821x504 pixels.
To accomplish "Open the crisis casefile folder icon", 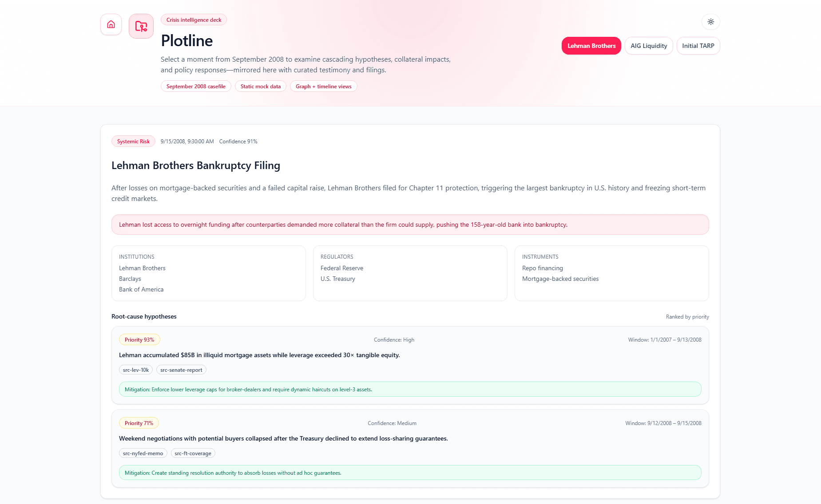I will point(141,26).
